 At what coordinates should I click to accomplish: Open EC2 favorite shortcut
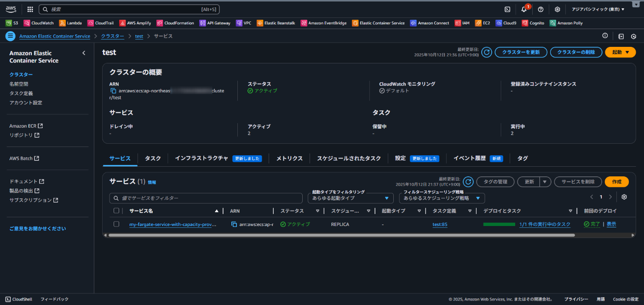point(483,23)
